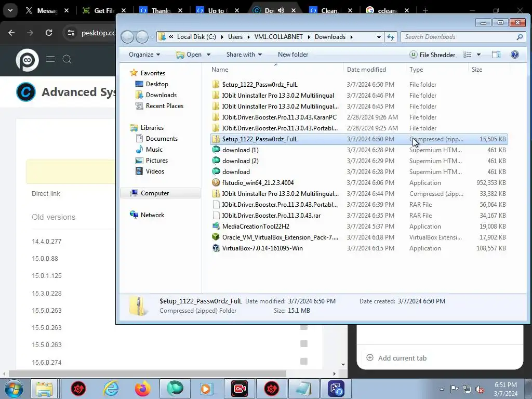Launch Firefox from the taskbar

142,389
